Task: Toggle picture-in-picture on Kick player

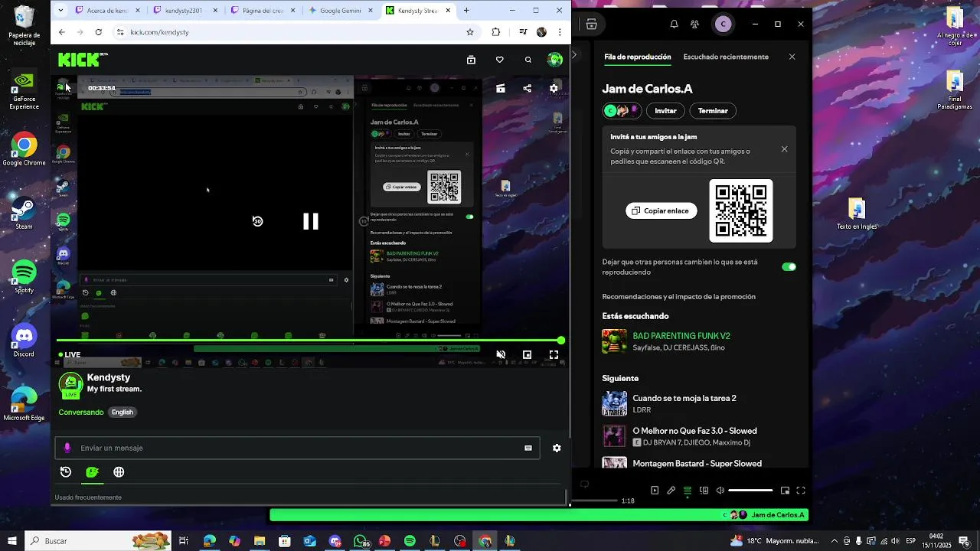Action: tap(527, 354)
